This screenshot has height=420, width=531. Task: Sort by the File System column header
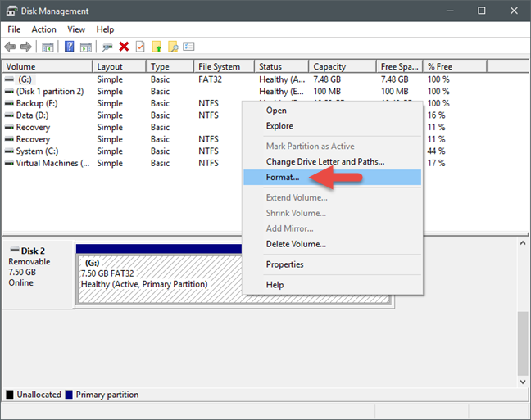click(x=225, y=66)
